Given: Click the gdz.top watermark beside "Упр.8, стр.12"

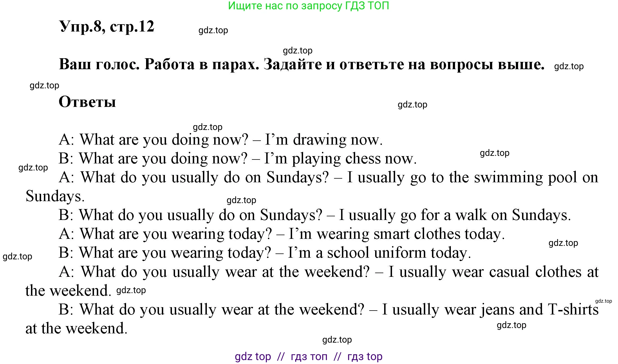Looking at the screenshot, I should 213,30.
